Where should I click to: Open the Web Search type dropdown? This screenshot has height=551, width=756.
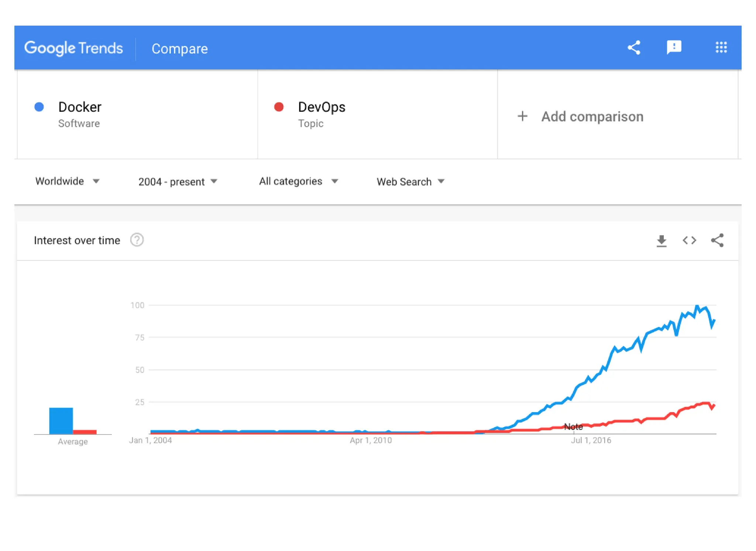coord(410,182)
